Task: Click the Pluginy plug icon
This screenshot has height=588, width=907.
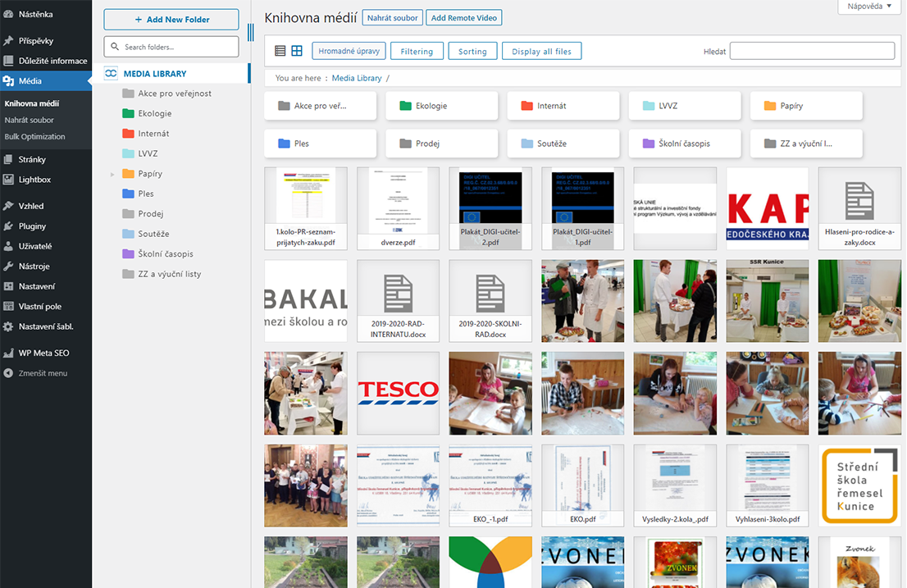Action: [8, 226]
